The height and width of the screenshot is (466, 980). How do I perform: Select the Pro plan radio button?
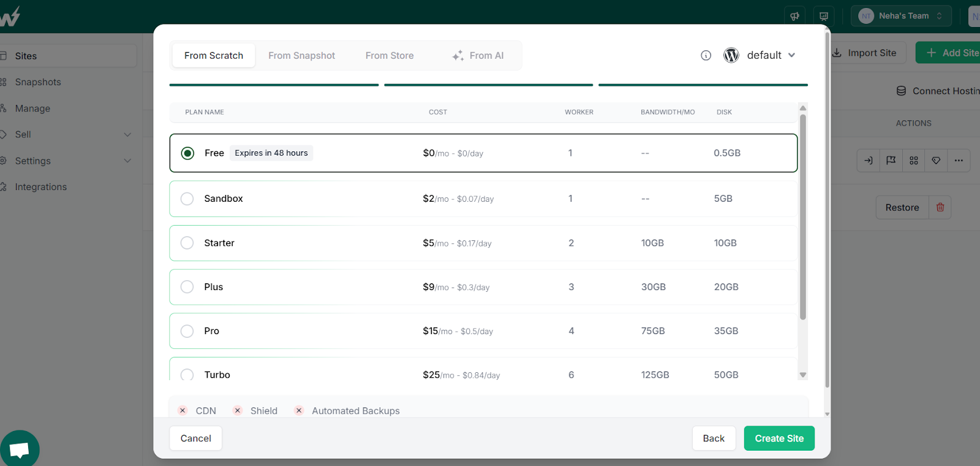[x=187, y=331]
